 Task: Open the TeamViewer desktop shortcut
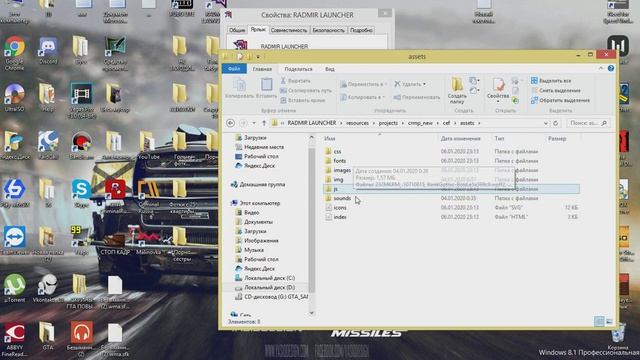coord(15,241)
